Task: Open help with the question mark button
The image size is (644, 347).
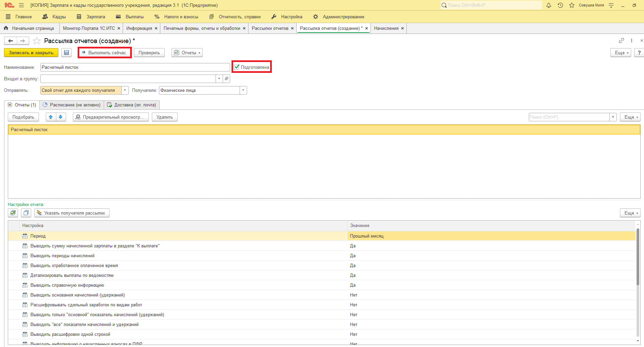Action: 639,53
